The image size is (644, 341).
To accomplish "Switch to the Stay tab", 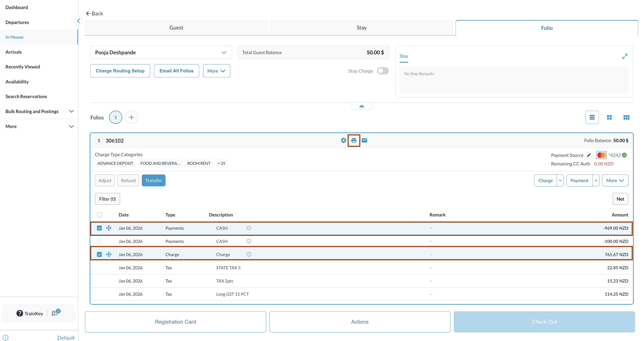I will [361, 28].
